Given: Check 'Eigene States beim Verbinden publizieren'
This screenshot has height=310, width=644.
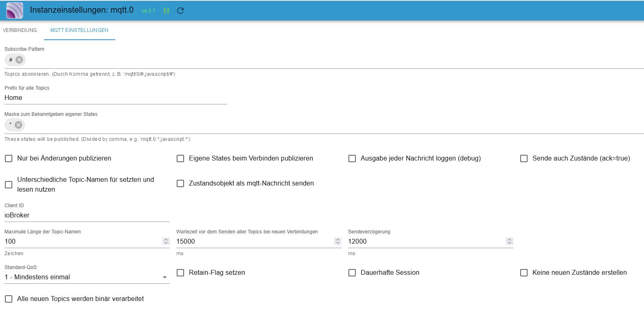Looking at the screenshot, I should 180,158.
